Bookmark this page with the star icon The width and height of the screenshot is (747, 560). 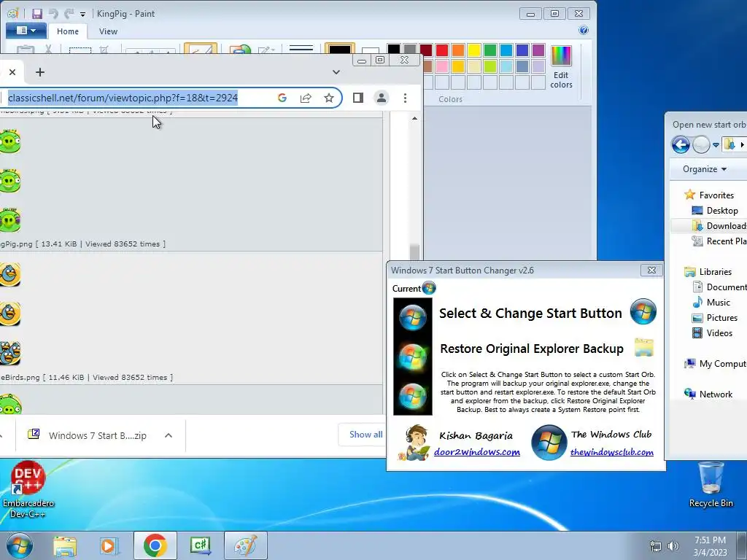(329, 98)
